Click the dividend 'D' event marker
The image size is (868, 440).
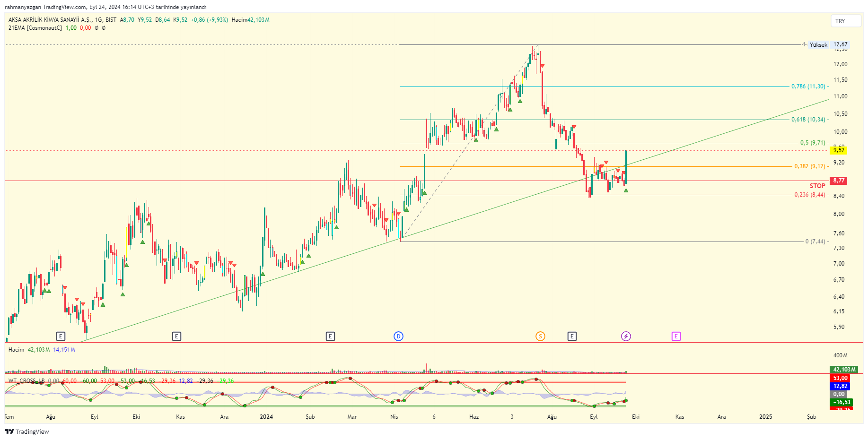click(398, 336)
